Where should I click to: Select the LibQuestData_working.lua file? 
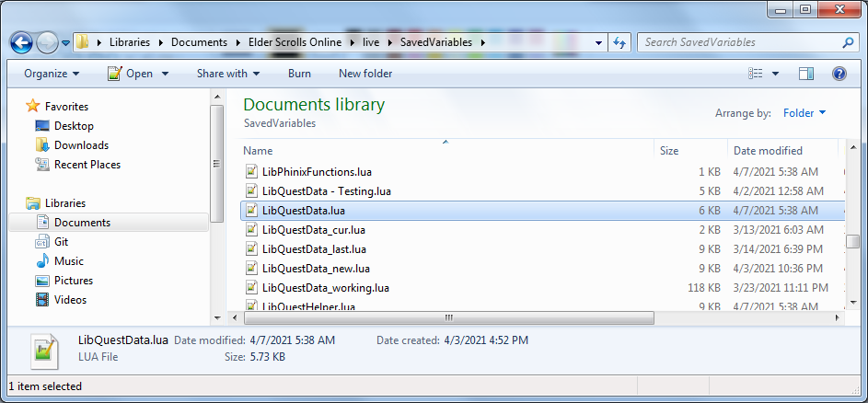[325, 288]
